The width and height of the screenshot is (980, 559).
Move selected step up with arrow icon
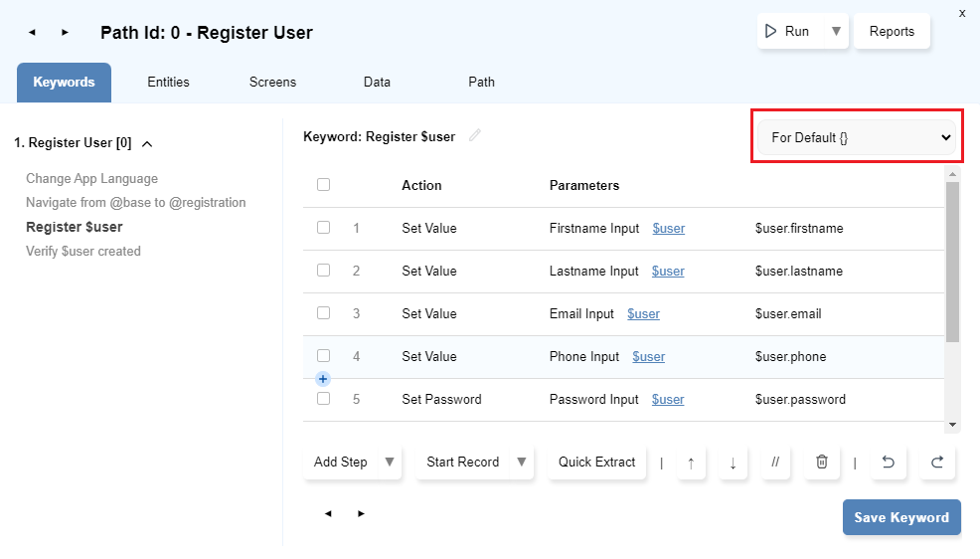pyautogui.click(x=691, y=463)
